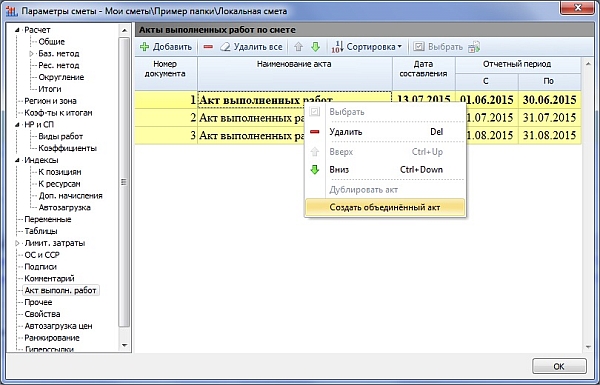Select the Подписи tree item
The width and height of the screenshot is (600, 385).
[x=41, y=267]
